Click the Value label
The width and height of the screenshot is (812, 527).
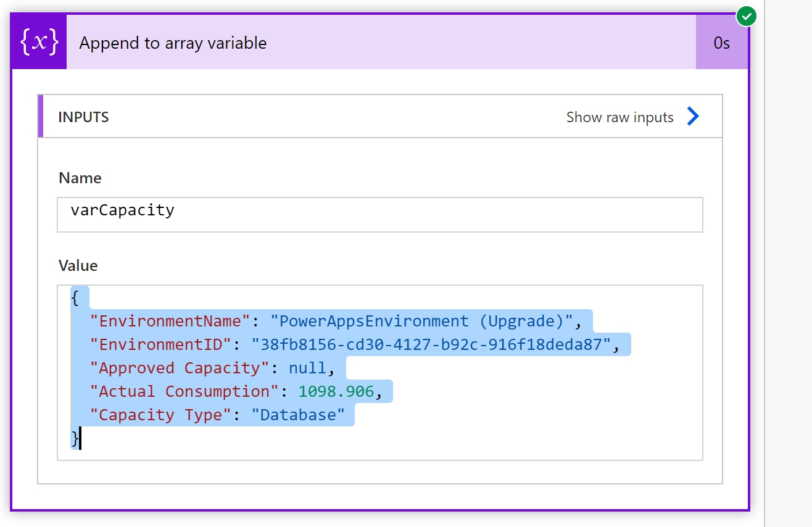coord(78,265)
